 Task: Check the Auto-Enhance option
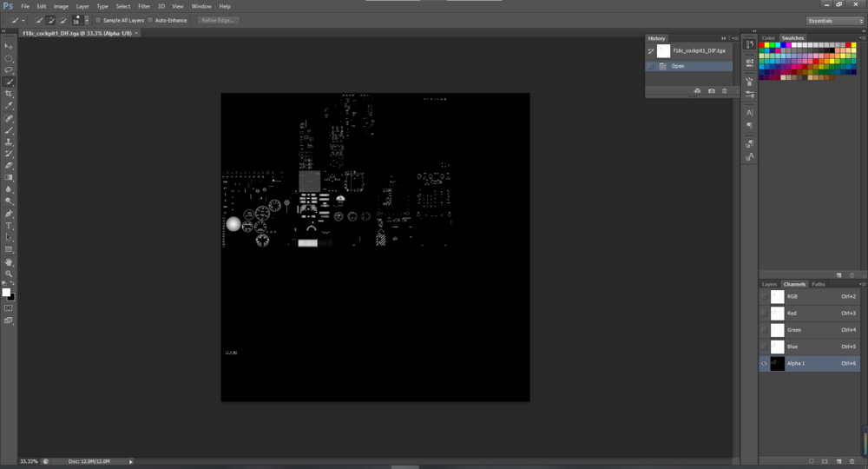[x=150, y=20]
